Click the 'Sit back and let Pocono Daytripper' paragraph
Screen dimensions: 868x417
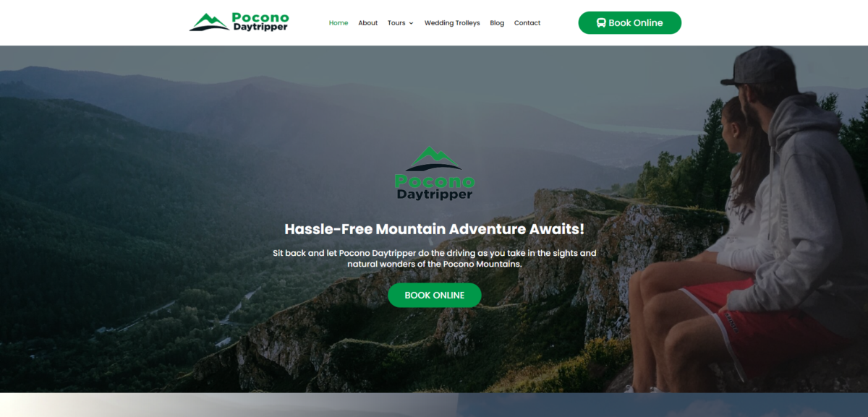[435, 259]
